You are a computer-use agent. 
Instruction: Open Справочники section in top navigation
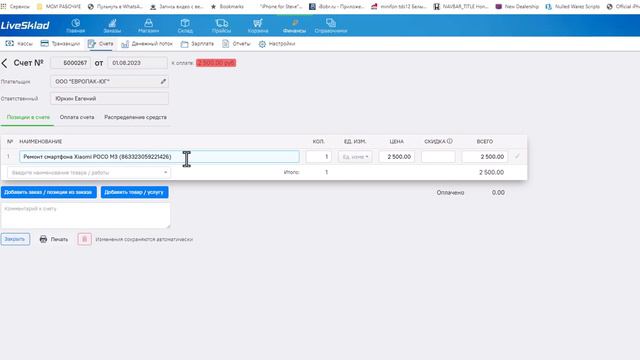(331, 26)
